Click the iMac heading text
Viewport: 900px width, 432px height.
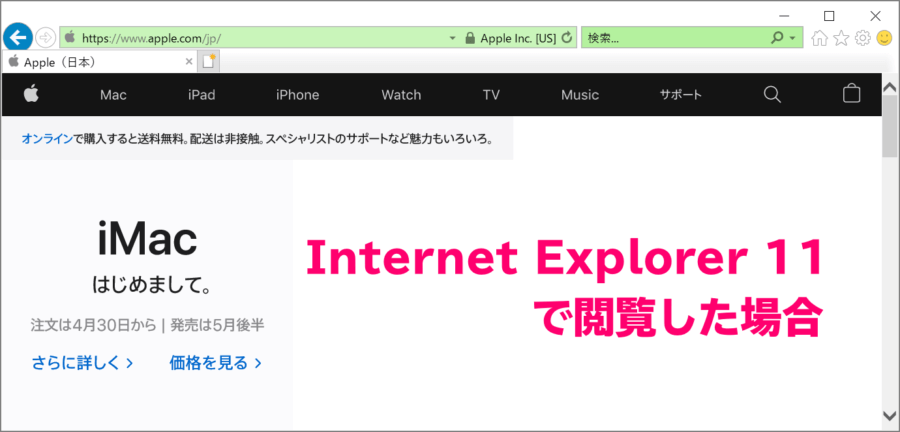pyautogui.click(x=148, y=238)
